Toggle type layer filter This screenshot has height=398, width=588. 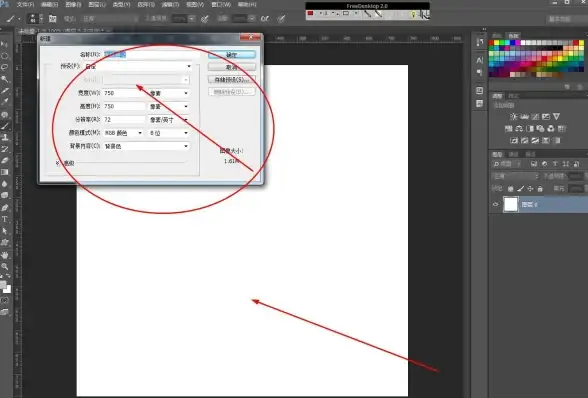click(x=555, y=164)
